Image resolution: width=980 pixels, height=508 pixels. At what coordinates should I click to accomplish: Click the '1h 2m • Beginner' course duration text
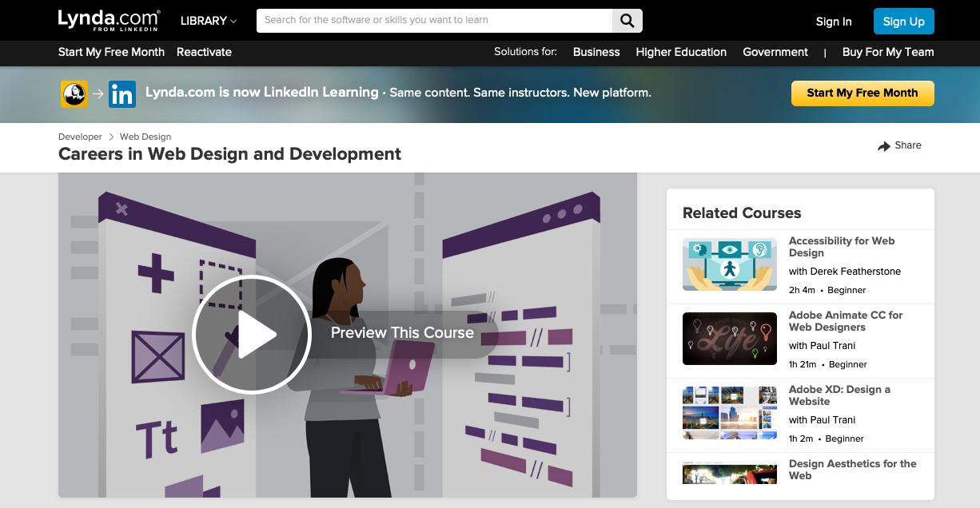pyautogui.click(x=827, y=439)
